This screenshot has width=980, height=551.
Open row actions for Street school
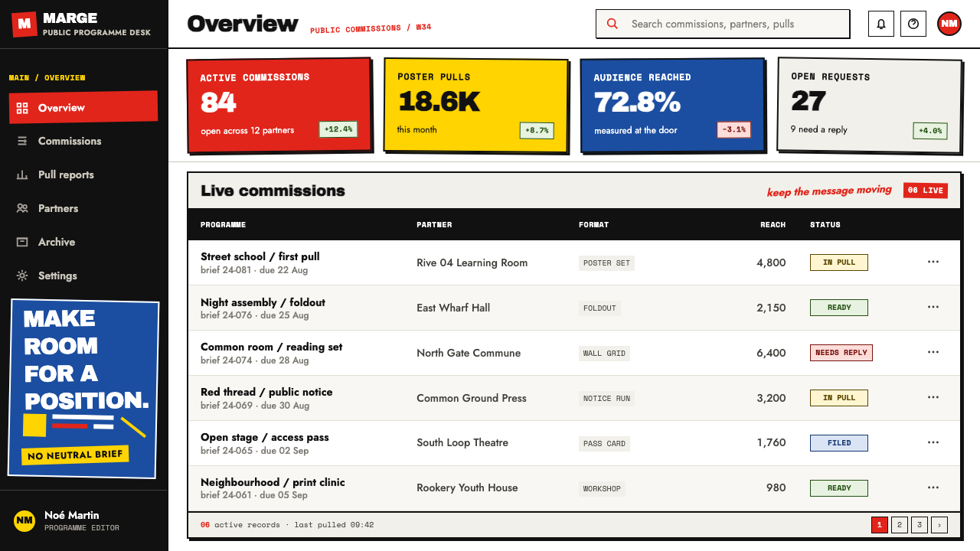[933, 262]
